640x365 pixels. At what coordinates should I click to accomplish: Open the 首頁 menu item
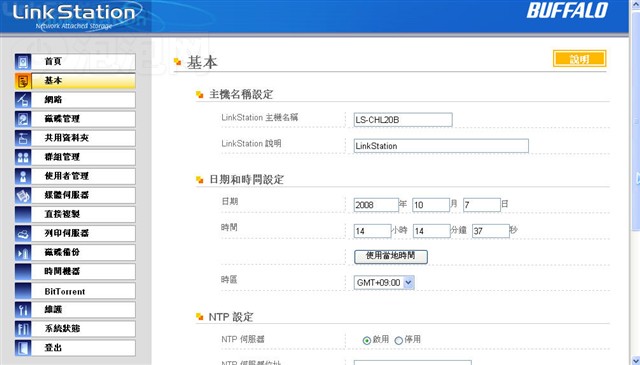(83, 62)
